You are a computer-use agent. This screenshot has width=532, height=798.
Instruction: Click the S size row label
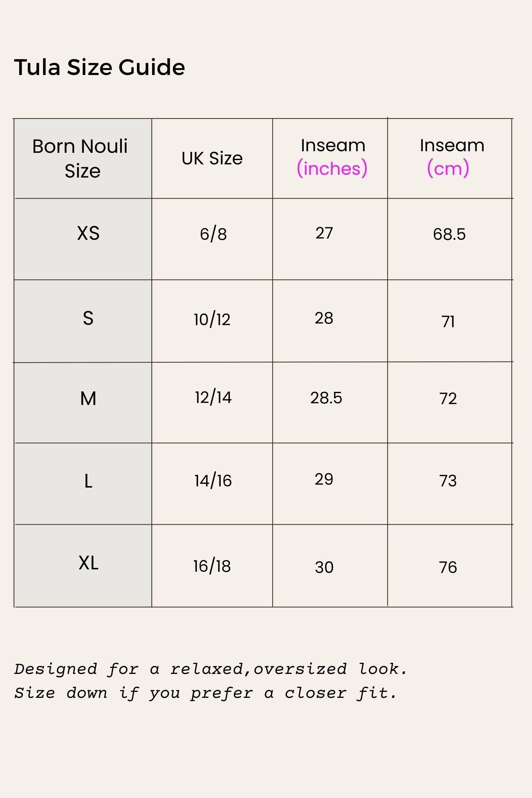coord(88,318)
